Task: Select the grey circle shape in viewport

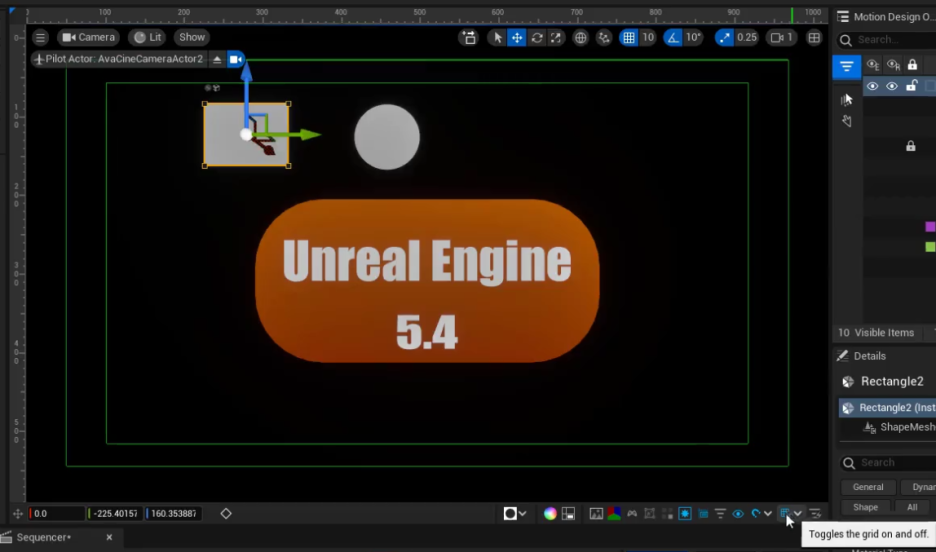Action: [x=387, y=137]
